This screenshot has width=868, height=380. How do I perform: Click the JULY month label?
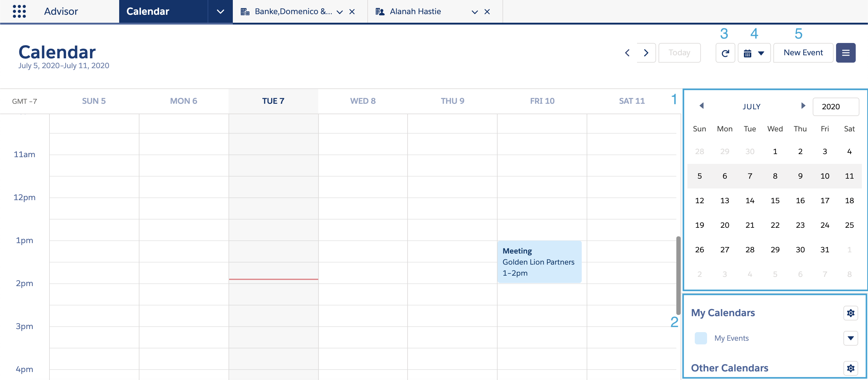click(751, 107)
